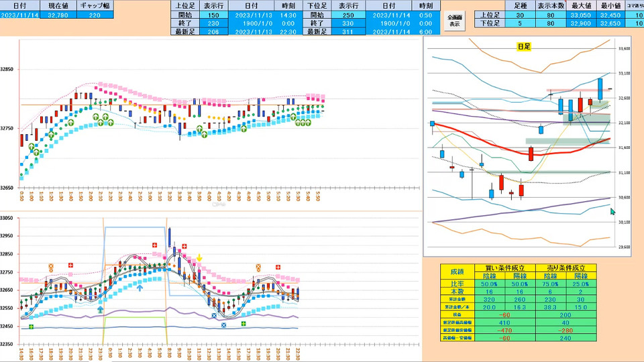This screenshot has width=644, height=362.
Task: Select the 14:30 start time cell
Action: click(288, 15)
